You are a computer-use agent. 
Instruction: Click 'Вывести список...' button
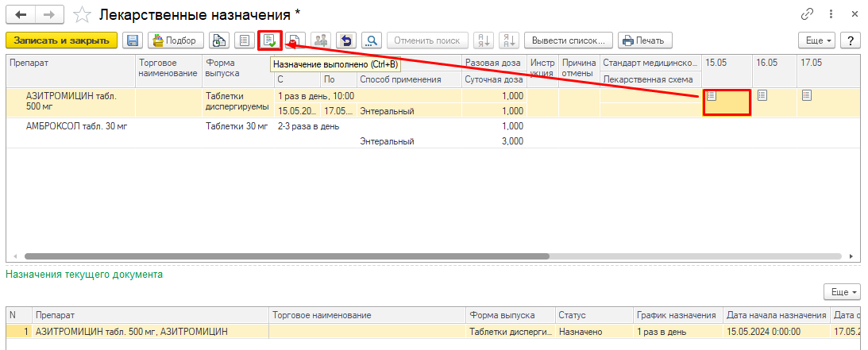point(569,40)
